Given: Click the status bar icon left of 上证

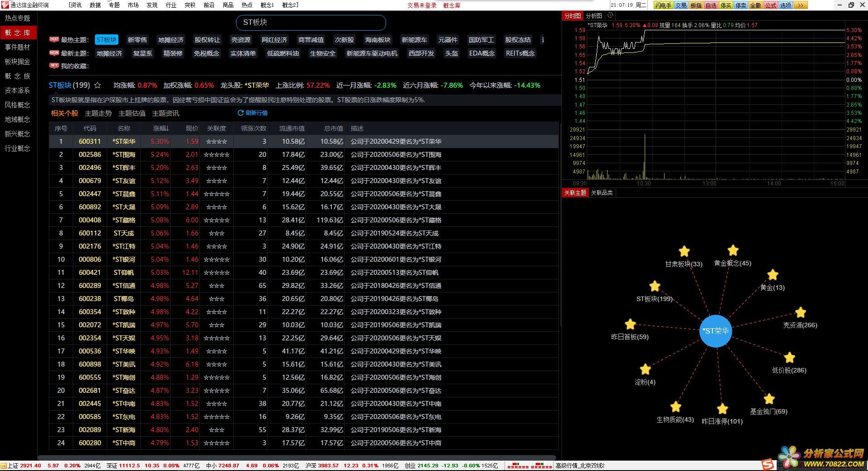Looking at the screenshot, I should 4,466.
